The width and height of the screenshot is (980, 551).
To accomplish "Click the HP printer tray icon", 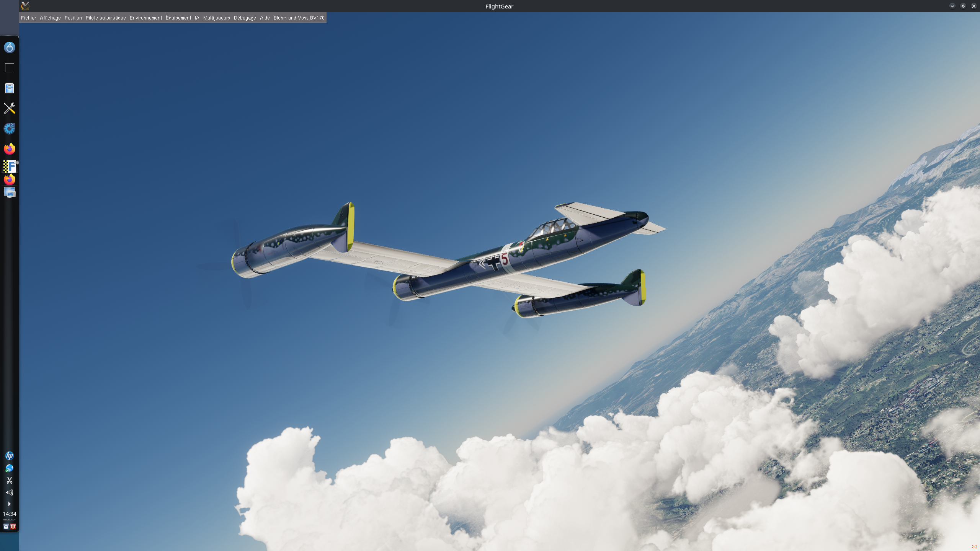I will click(10, 456).
